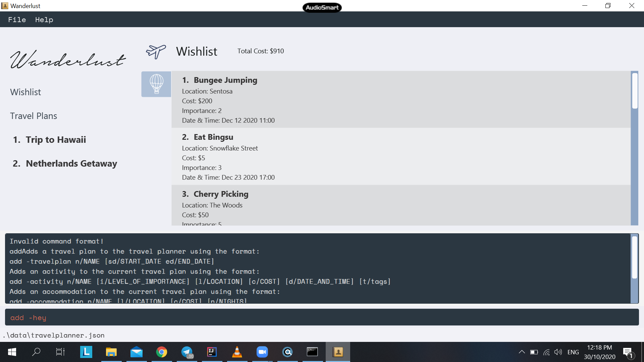Screen dimensions: 644x362
Task: Open the Help menu
Action: coord(44,20)
